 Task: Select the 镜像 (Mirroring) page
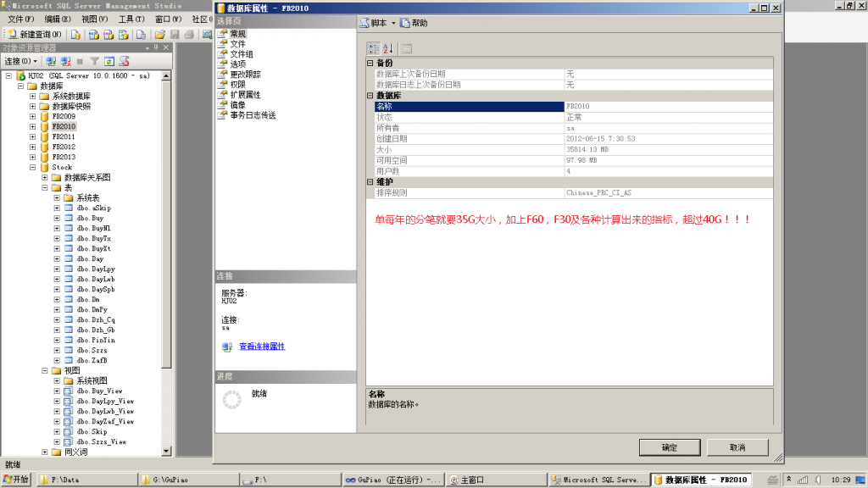coord(237,104)
